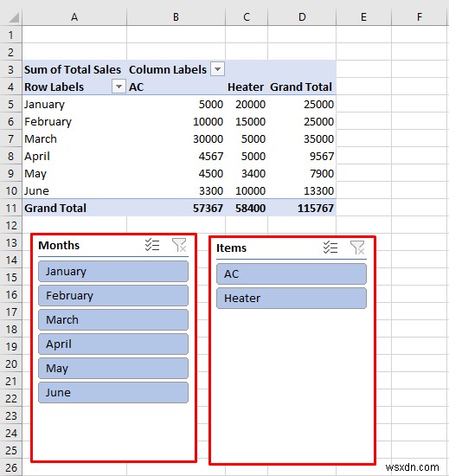
Task: Clear filter on the Months slicer
Action: [x=179, y=245]
